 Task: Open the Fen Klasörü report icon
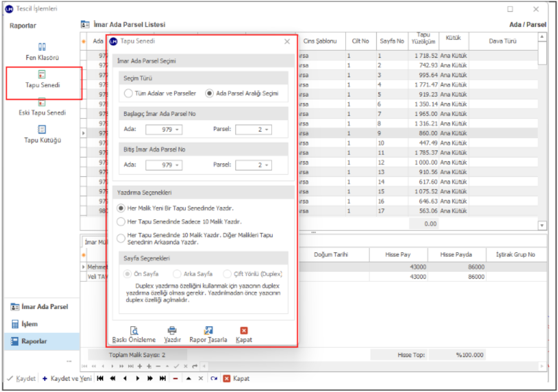(x=42, y=48)
